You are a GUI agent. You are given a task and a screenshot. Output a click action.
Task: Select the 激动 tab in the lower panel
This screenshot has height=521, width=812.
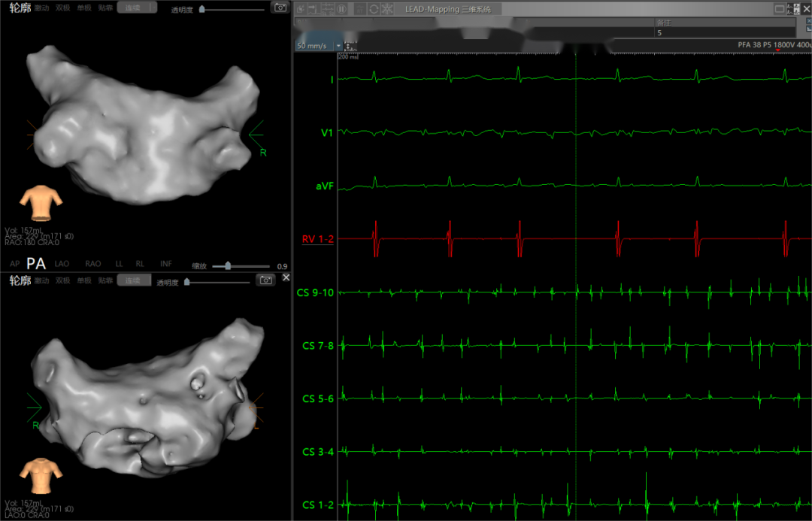[x=41, y=280]
